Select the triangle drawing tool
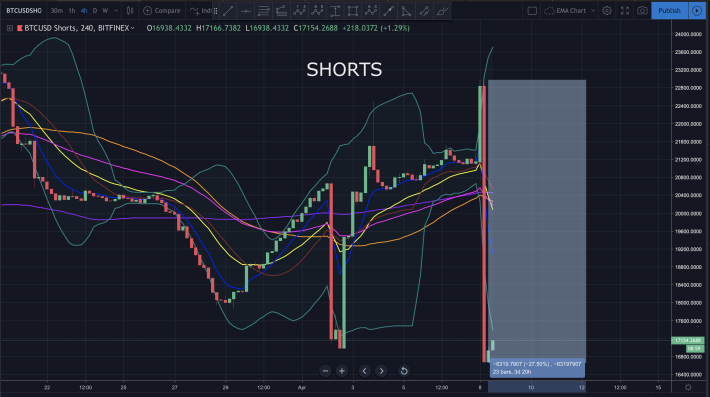710x397 pixels. [x=406, y=11]
